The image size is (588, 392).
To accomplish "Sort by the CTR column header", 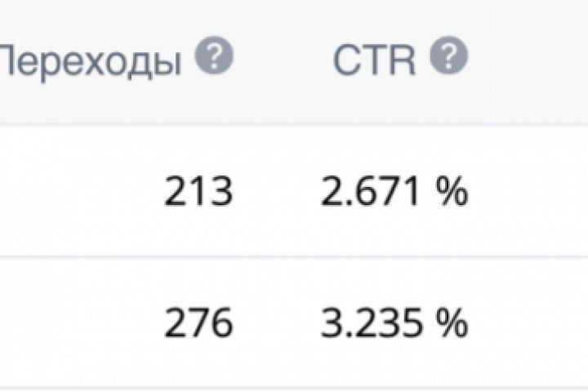I will (x=374, y=60).
